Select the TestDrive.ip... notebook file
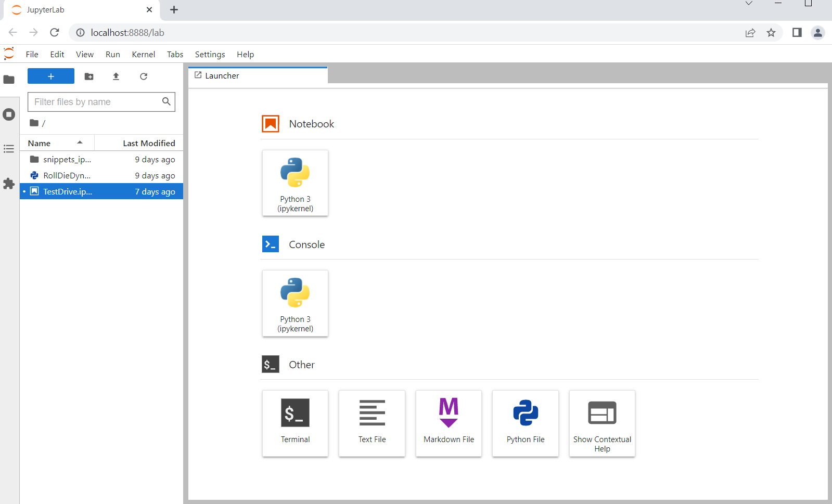 pyautogui.click(x=101, y=191)
